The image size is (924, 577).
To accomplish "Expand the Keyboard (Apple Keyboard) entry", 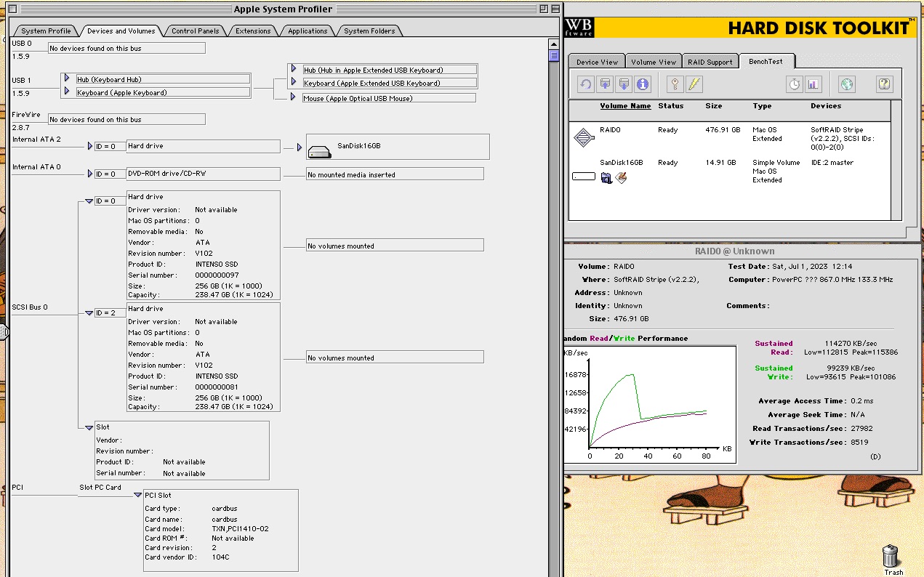I will (x=67, y=92).
